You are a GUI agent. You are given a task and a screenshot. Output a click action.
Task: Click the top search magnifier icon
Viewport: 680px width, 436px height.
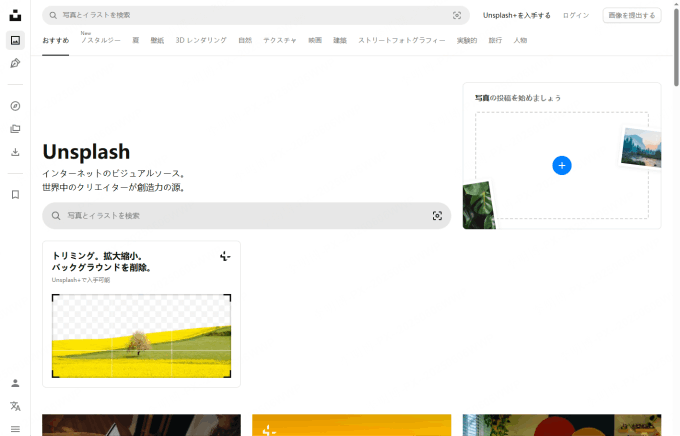(53, 15)
